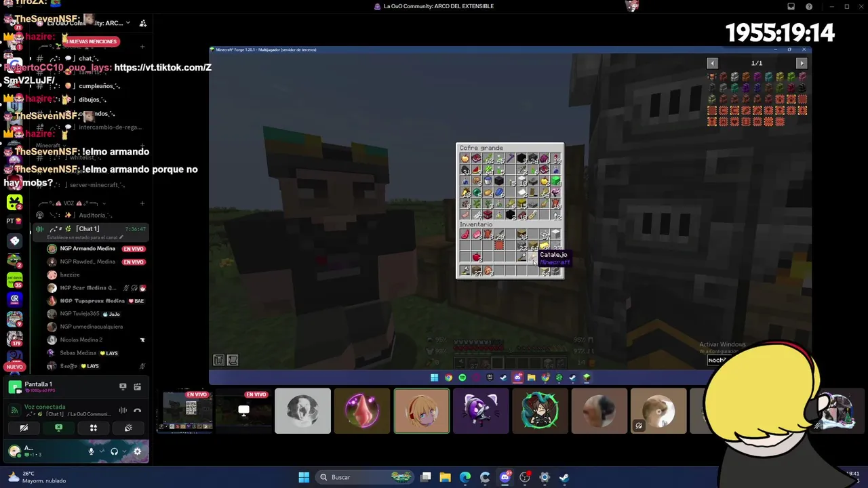Collapse the VOZ voice category
Viewport: 868px width, 488px height.
71,203
